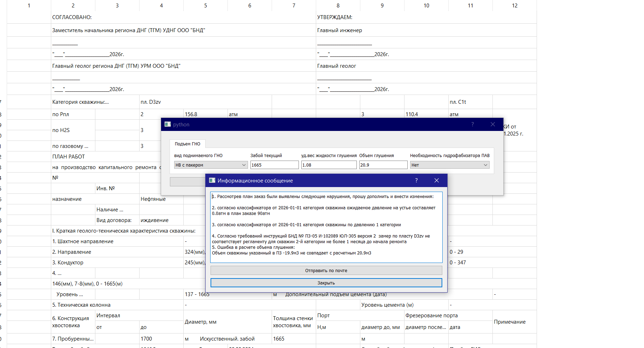Click the partially hidden button in python window
The image size is (644, 348).
click(x=188, y=182)
